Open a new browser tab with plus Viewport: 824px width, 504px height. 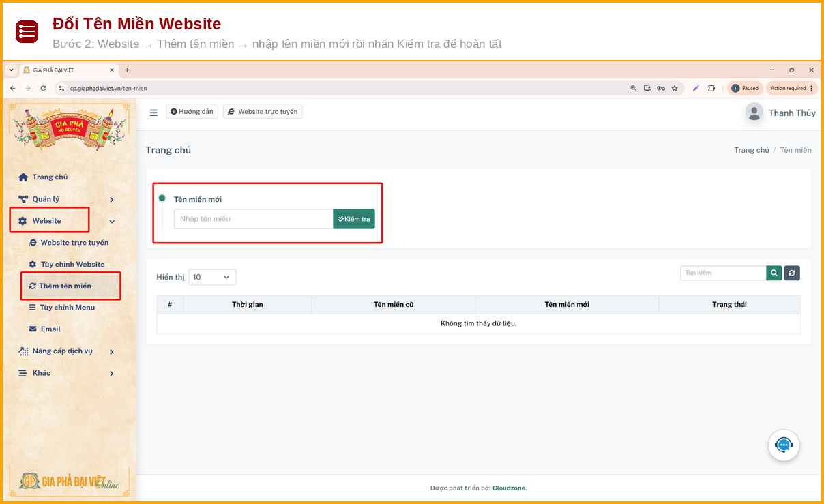tap(127, 70)
